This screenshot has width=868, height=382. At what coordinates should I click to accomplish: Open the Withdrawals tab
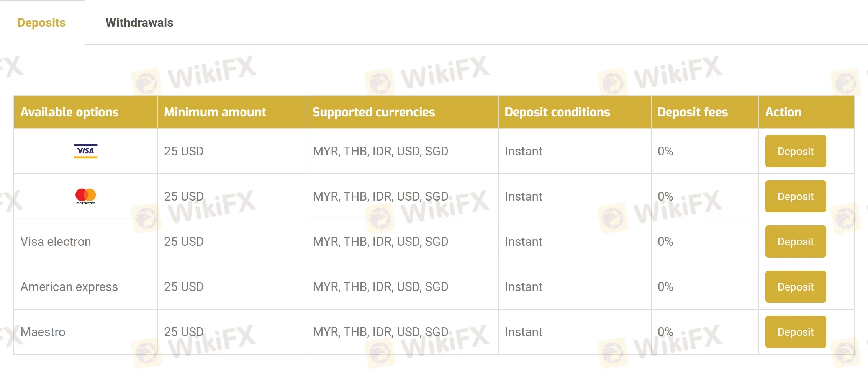click(x=139, y=23)
